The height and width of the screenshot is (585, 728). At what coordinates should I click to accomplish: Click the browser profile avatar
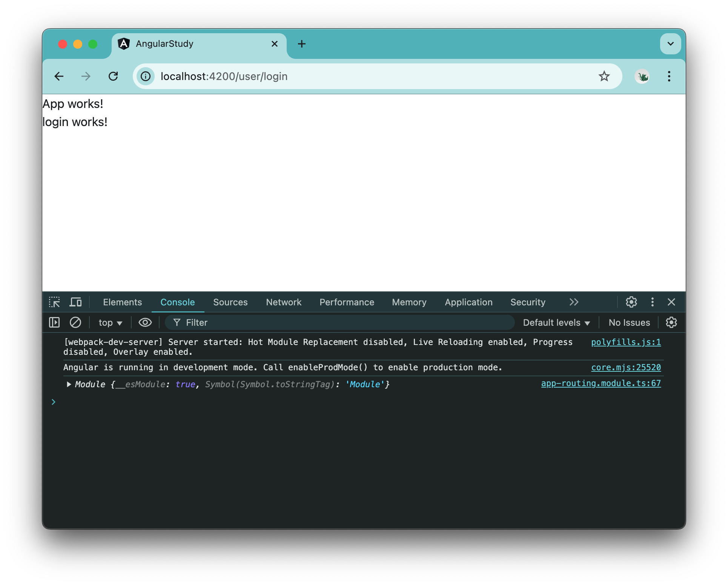[642, 76]
